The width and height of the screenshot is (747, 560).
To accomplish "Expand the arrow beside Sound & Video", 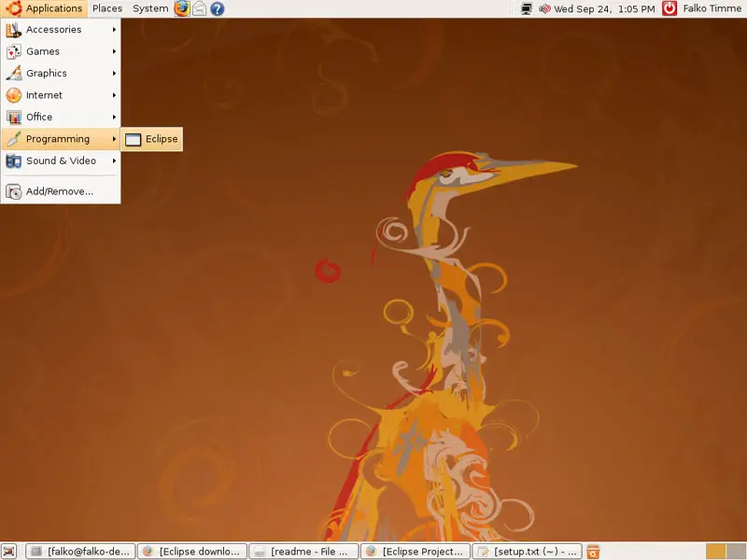I will click(x=114, y=161).
